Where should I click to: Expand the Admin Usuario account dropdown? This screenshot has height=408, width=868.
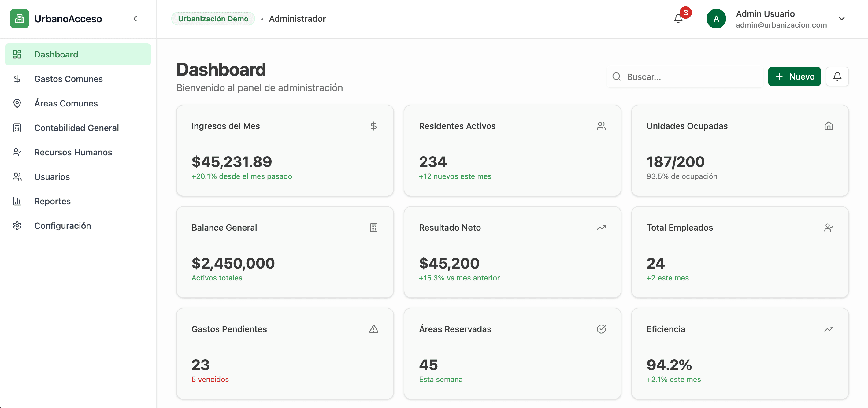(x=841, y=19)
